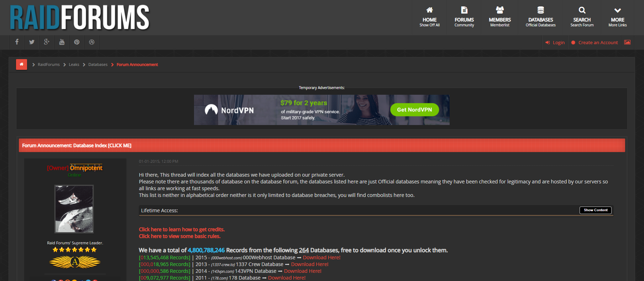Click the Get NordVPN button
Viewport: 644px width, 281px height.
(414, 110)
